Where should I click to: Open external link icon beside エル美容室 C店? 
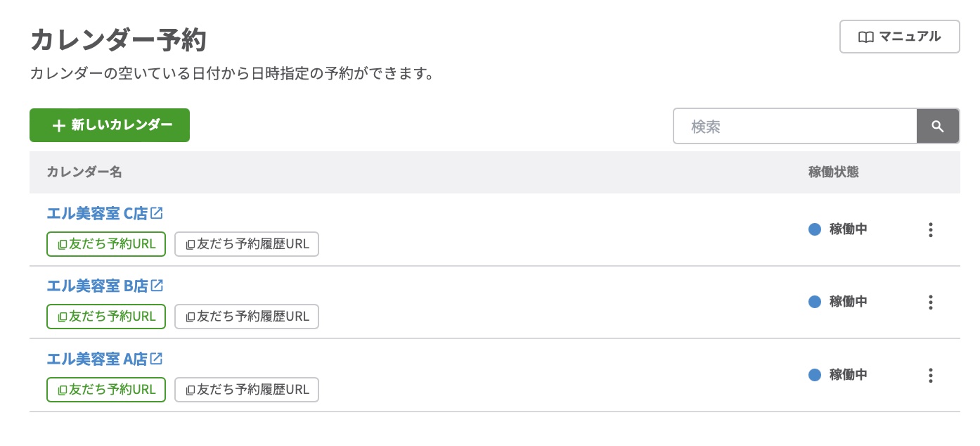pos(157,212)
